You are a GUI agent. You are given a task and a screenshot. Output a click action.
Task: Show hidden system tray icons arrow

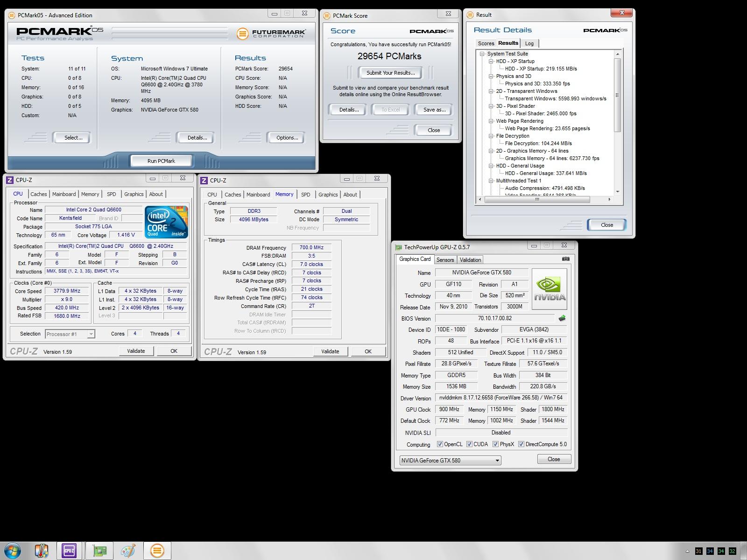click(687, 551)
